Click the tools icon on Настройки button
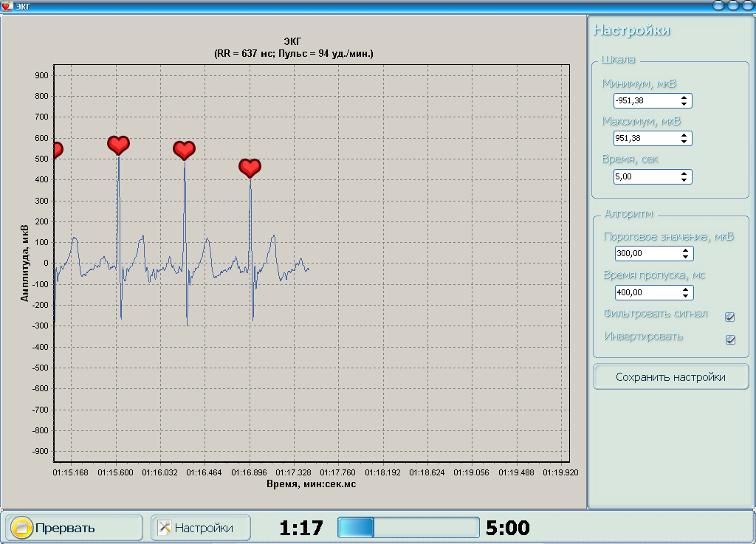Viewport: 756px width, 544px height. tap(165, 527)
